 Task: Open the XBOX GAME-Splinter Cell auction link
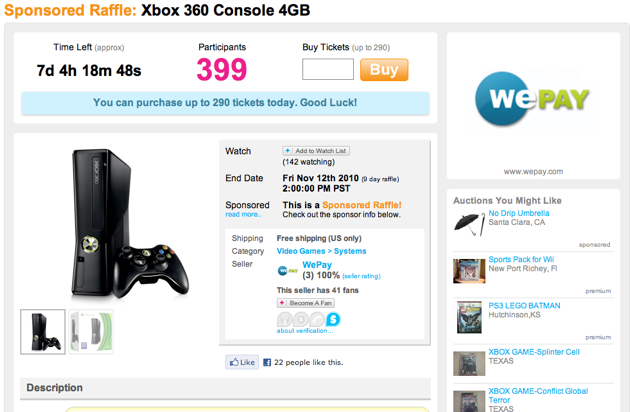(x=534, y=352)
